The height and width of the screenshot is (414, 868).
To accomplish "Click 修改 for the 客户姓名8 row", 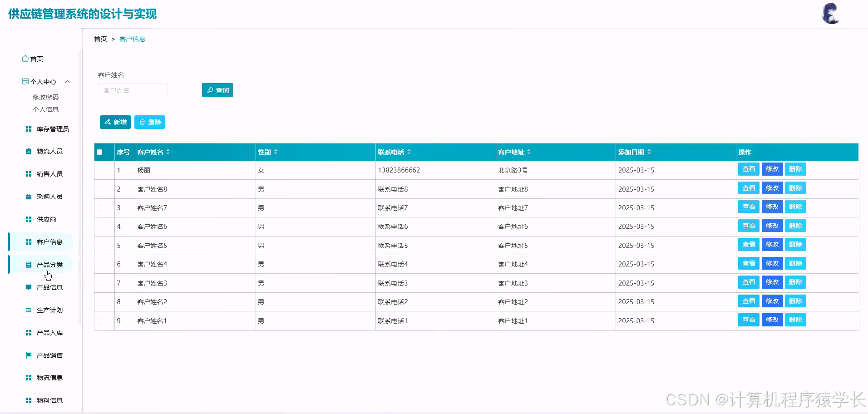I will pyautogui.click(x=772, y=188).
